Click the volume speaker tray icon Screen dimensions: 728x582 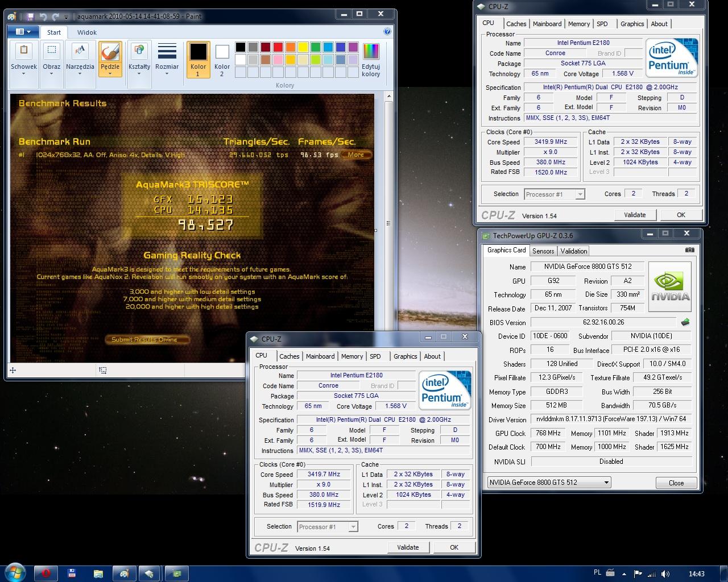coord(667,573)
